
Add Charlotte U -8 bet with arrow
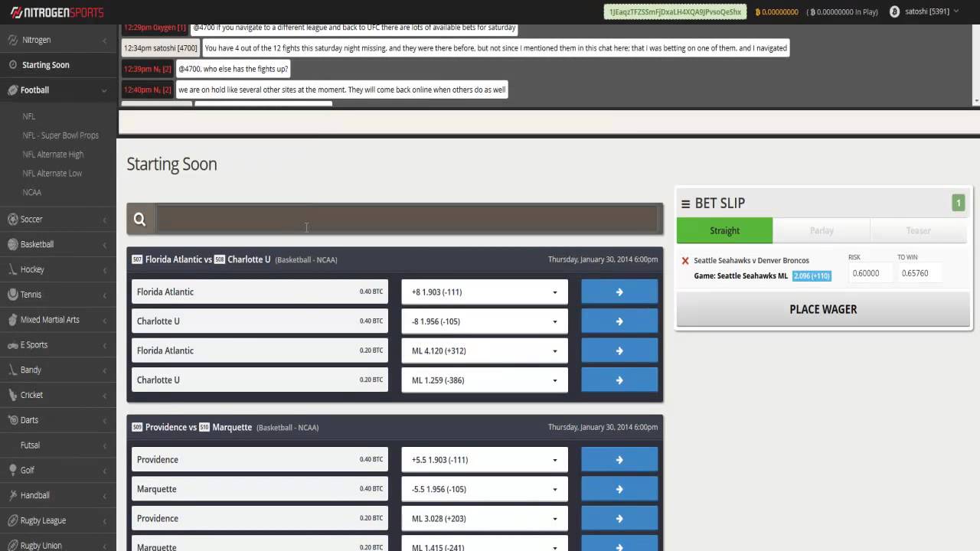click(619, 321)
